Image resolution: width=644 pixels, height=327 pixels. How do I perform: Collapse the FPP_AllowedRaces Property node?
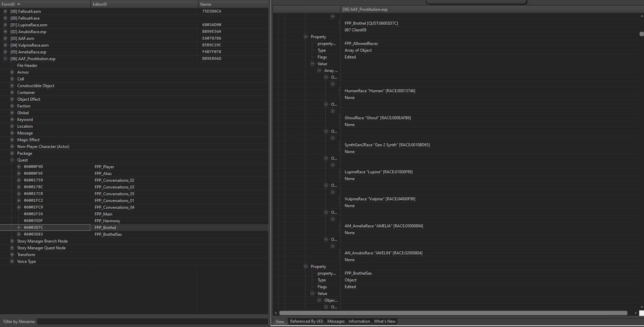pyautogui.click(x=305, y=37)
